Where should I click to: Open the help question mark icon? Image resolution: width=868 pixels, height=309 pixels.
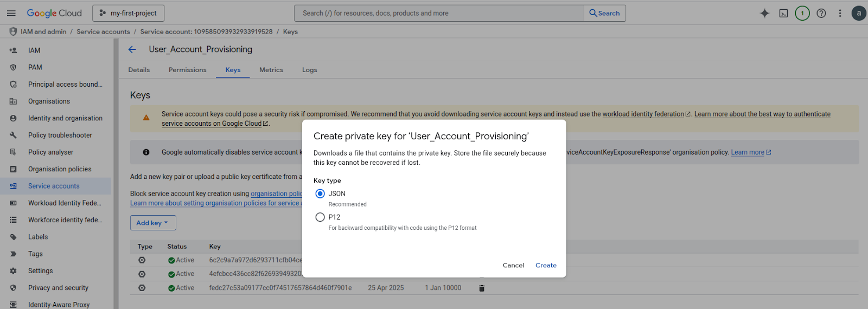coord(821,13)
